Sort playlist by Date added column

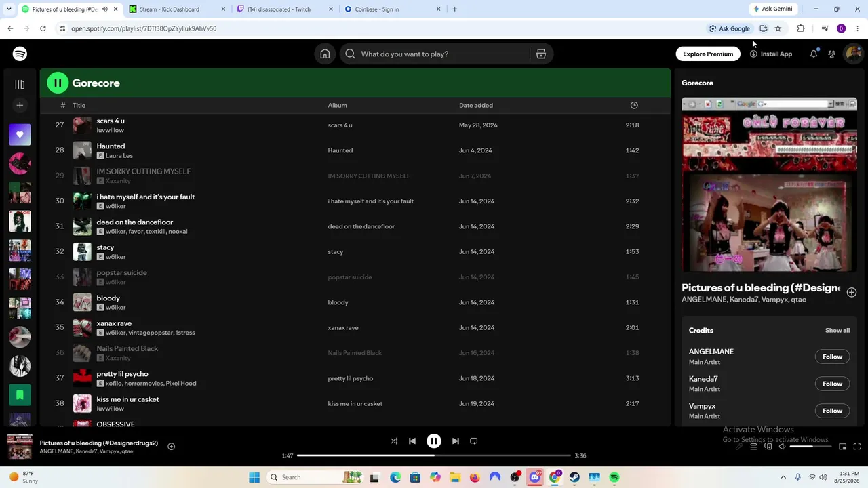(476, 105)
